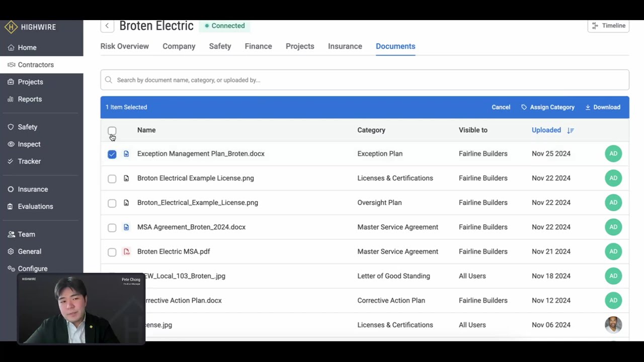Click the Name column header
644x362 pixels.
(146, 130)
